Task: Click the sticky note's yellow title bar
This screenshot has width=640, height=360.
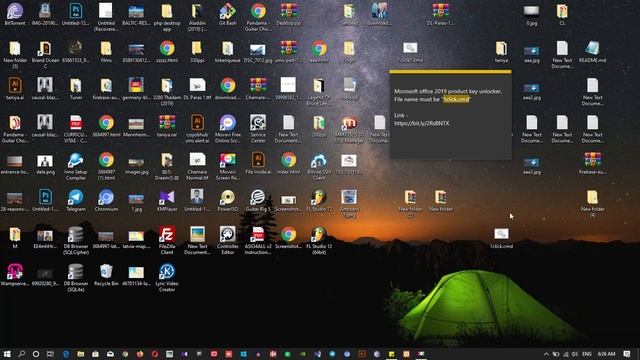Action: 450,72
